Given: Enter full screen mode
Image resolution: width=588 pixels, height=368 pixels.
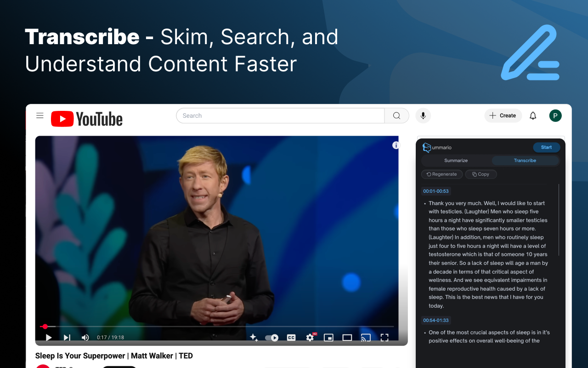Looking at the screenshot, I should [384, 338].
